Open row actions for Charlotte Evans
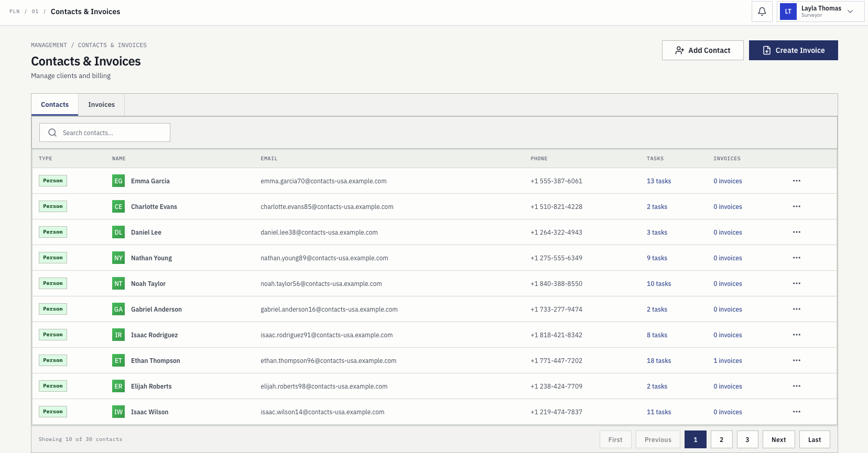The height and width of the screenshot is (453, 868). 797,206
